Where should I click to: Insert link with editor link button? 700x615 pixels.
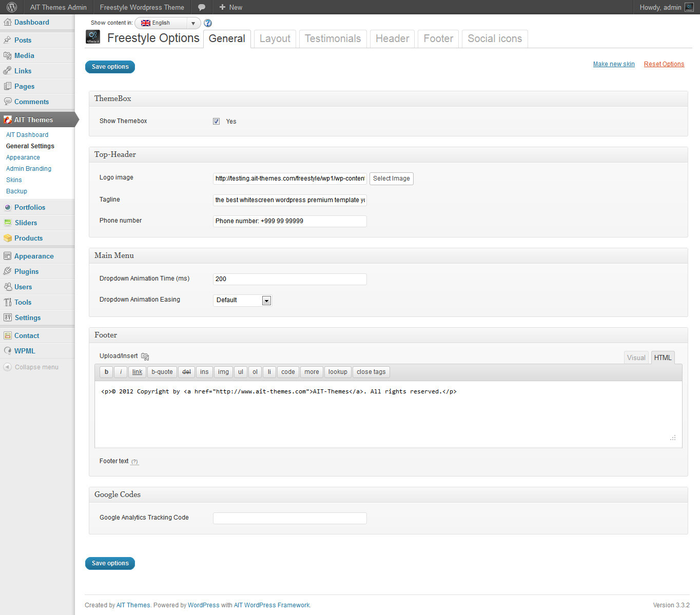(x=137, y=372)
